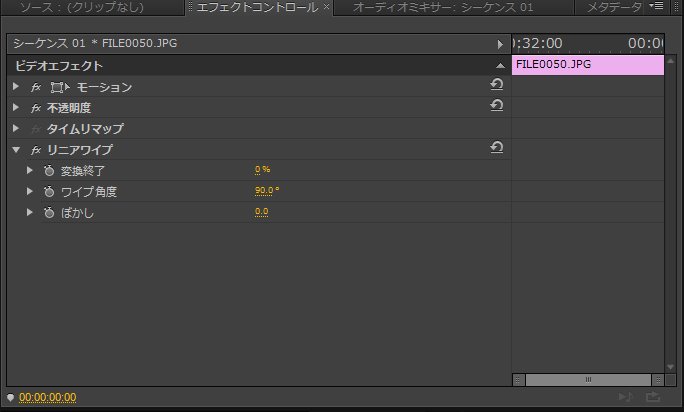Click the play audio only button

[626, 397]
